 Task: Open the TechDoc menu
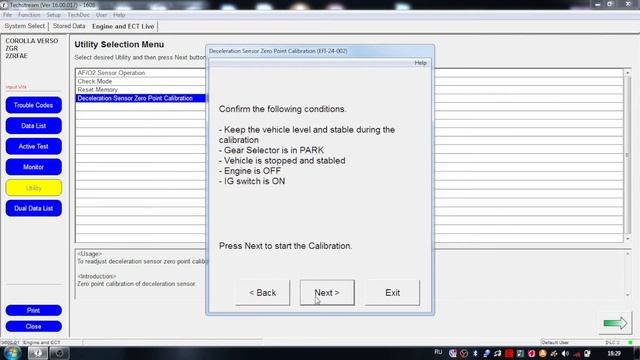(x=78, y=15)
